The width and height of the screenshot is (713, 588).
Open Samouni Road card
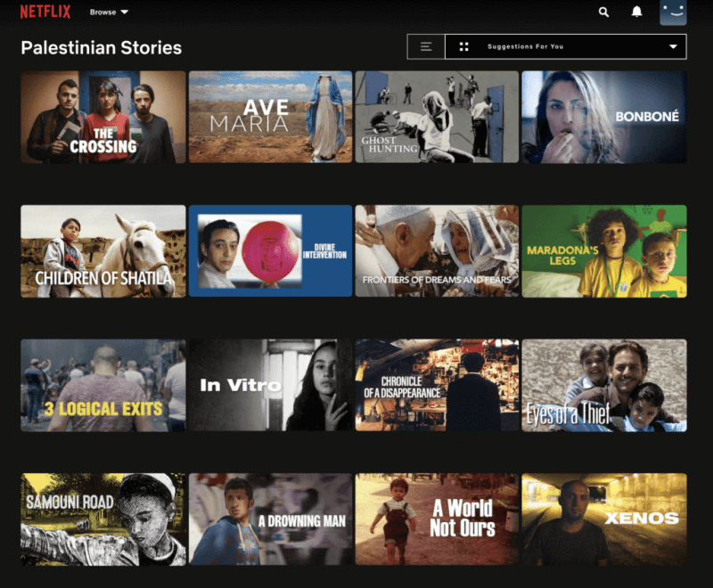coord(103,519)
